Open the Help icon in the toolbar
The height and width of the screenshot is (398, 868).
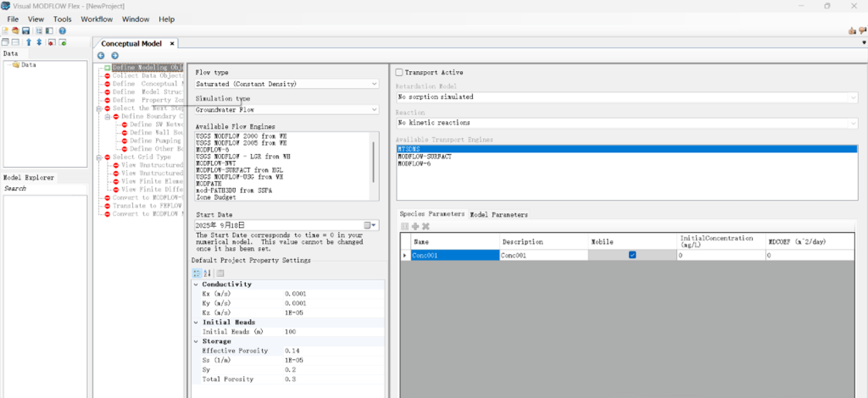click(62, 30)
